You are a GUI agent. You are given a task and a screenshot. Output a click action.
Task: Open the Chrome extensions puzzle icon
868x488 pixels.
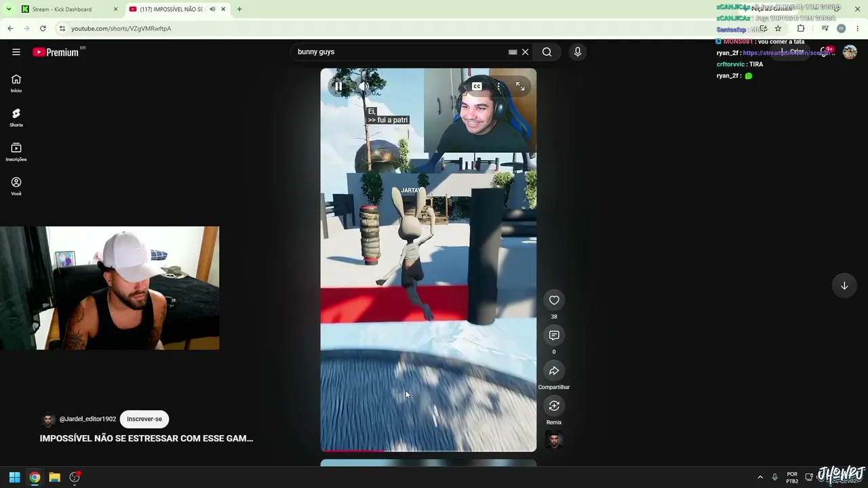point(801,28)
